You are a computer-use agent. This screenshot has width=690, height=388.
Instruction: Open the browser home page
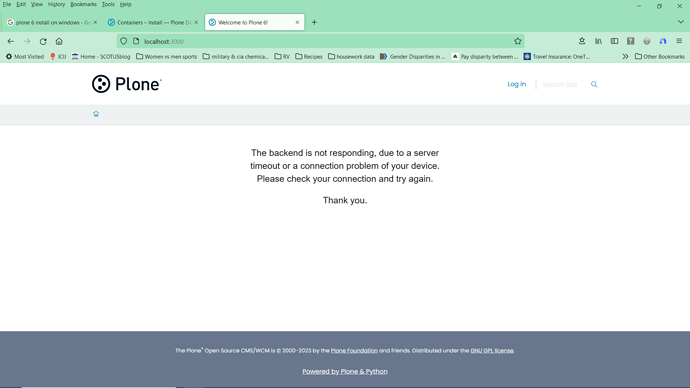click(x=59, y=41)
